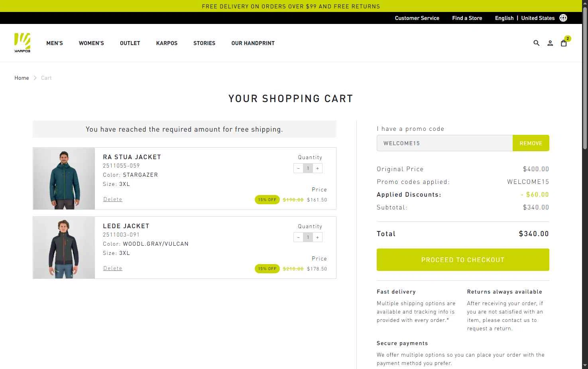
Task: Click the $178.50 discounted price
Action: pyautogui.click(x=317, y=269)
